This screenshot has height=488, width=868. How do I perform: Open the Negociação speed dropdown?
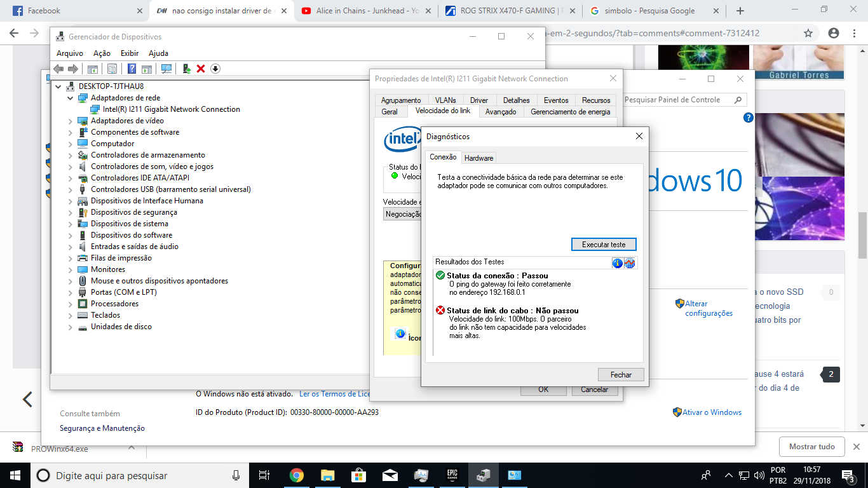[x=403, y=214]
